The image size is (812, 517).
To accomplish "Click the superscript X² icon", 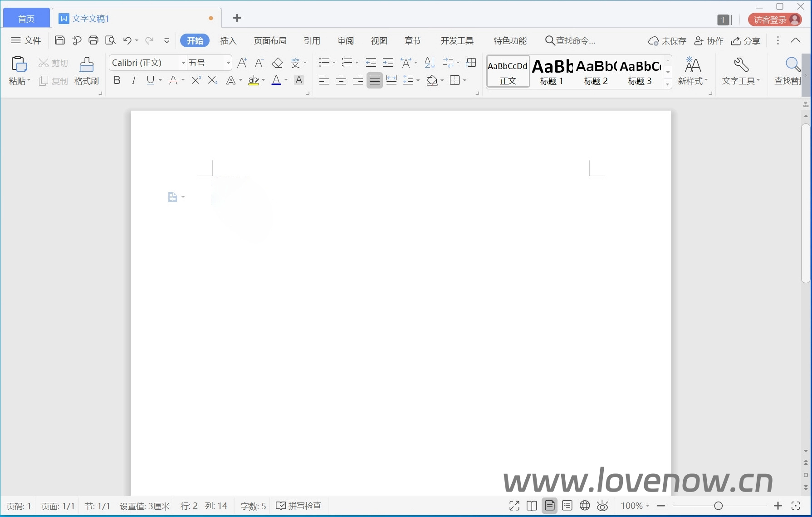I will 196,80.
